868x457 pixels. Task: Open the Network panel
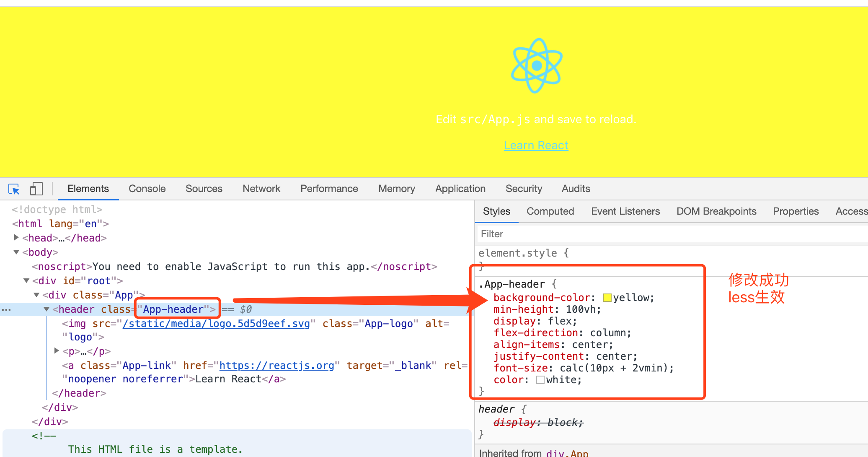click(261, 189)
